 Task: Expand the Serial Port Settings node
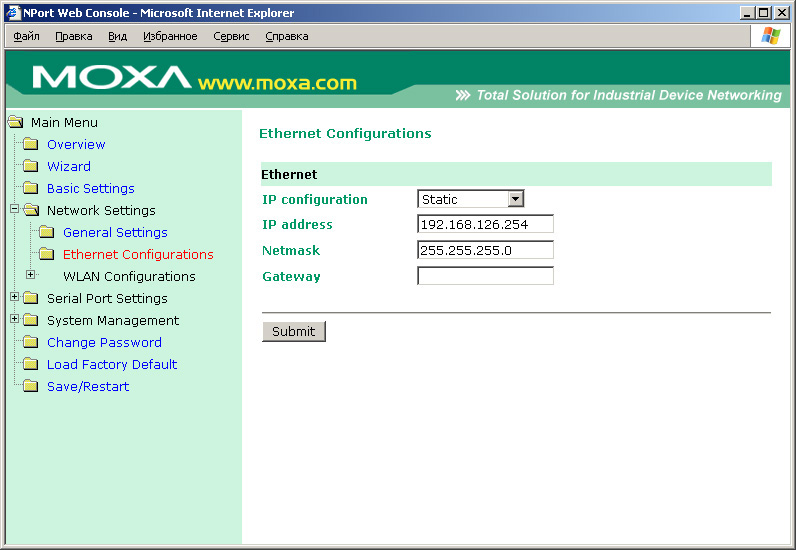14,297
